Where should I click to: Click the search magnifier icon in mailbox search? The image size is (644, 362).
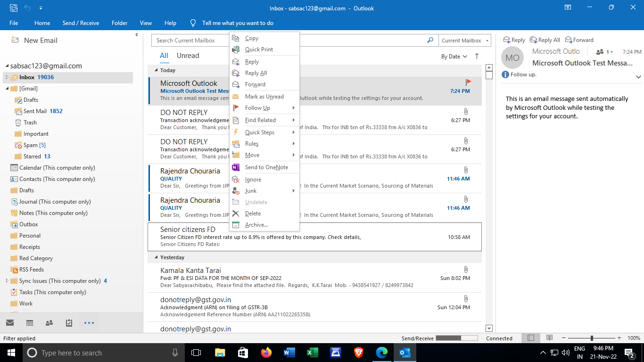click(430, 41)
